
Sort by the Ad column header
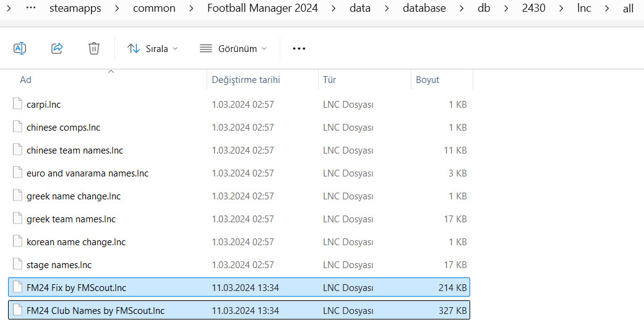pyautogui.click(x=26, y=80)
